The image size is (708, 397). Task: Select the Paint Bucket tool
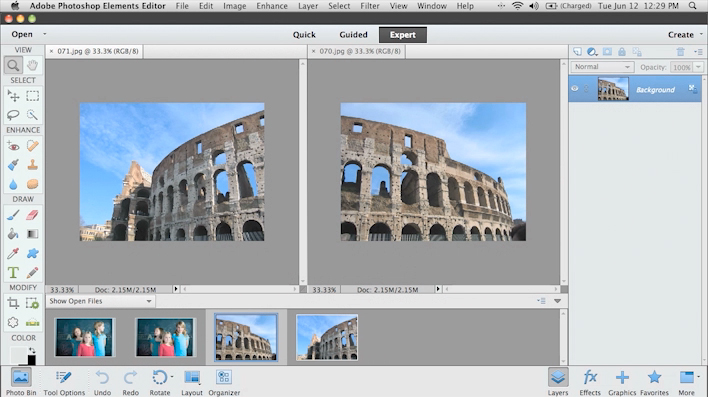13,234
